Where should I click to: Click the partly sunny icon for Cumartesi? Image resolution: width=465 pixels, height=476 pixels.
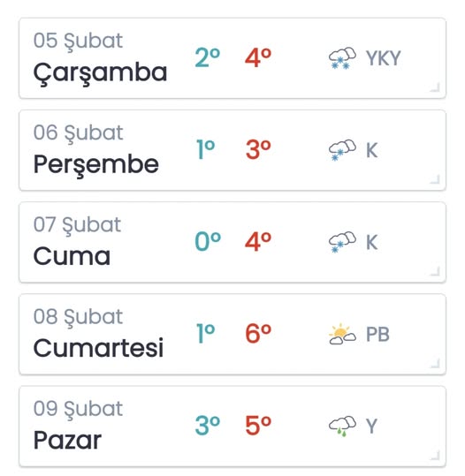342,334
